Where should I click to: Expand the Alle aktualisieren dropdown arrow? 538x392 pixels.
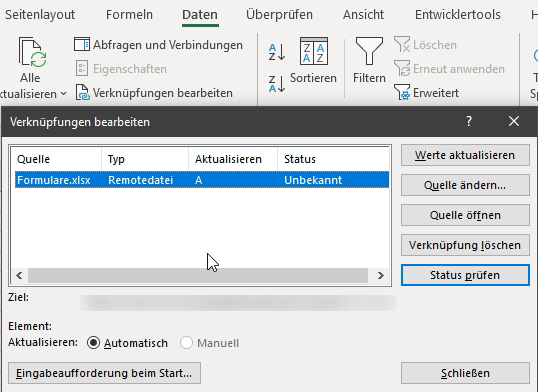[63, 93]
